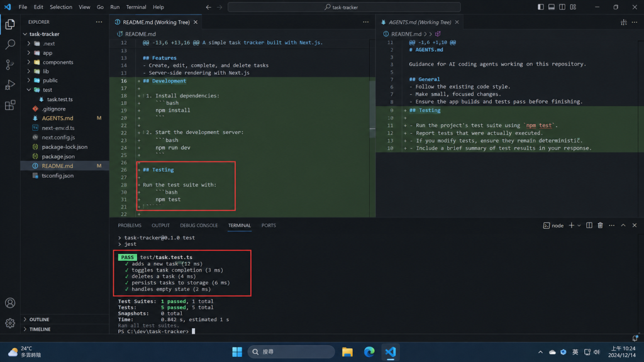644x362 pixels.
Task: Open terminal panel more actions ellipsis
Action: 611,226
